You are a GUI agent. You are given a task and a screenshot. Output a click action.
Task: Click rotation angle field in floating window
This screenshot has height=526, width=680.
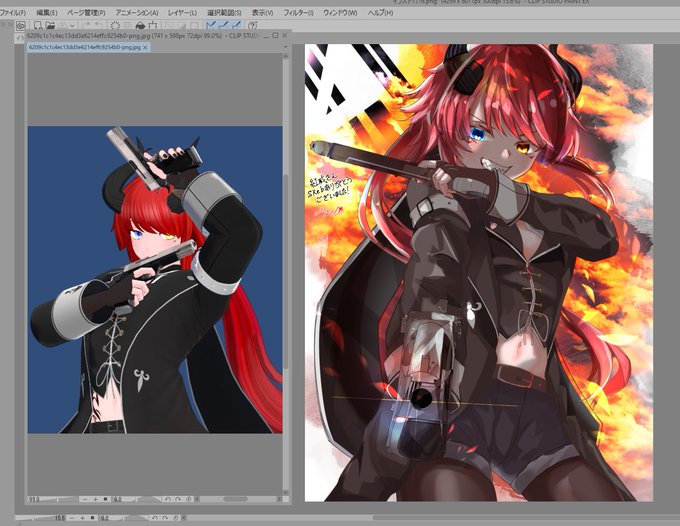(119, 500)
